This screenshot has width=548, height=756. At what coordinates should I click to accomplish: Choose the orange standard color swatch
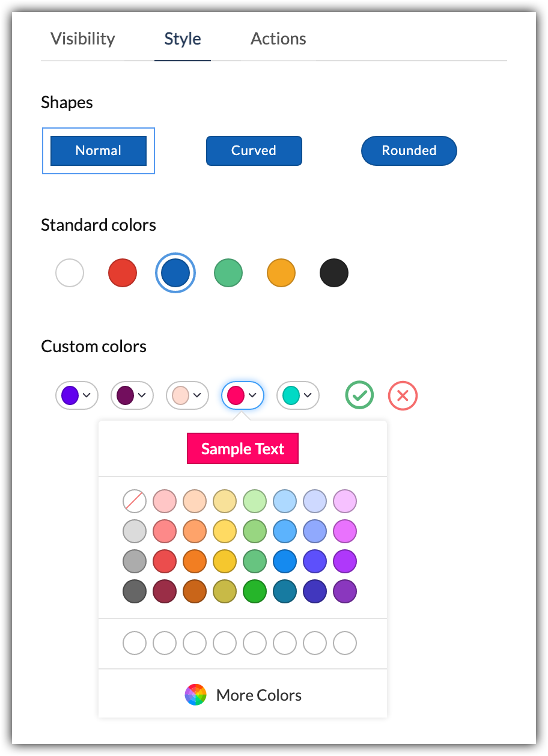tap(281, 273)
